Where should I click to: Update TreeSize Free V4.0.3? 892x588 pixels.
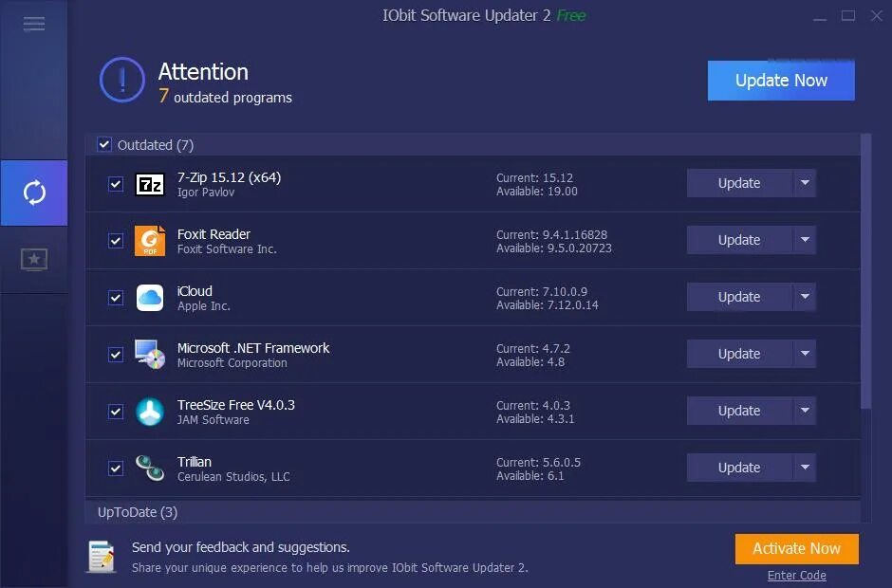pyautogui.click(x=739, y=411)
